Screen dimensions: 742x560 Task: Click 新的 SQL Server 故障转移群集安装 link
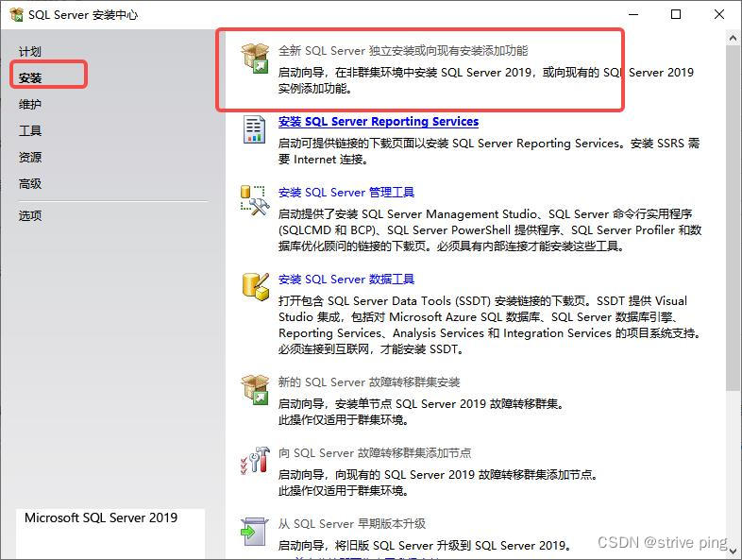coord(369,382)
